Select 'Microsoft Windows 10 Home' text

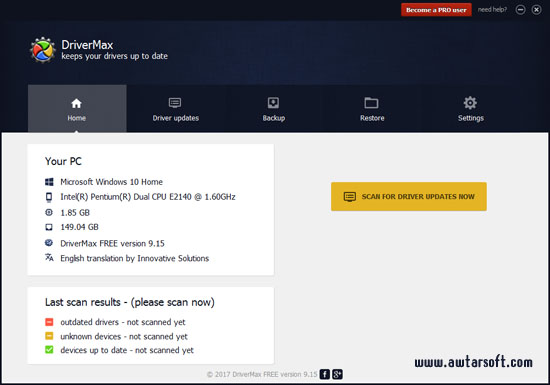(112, 182)
